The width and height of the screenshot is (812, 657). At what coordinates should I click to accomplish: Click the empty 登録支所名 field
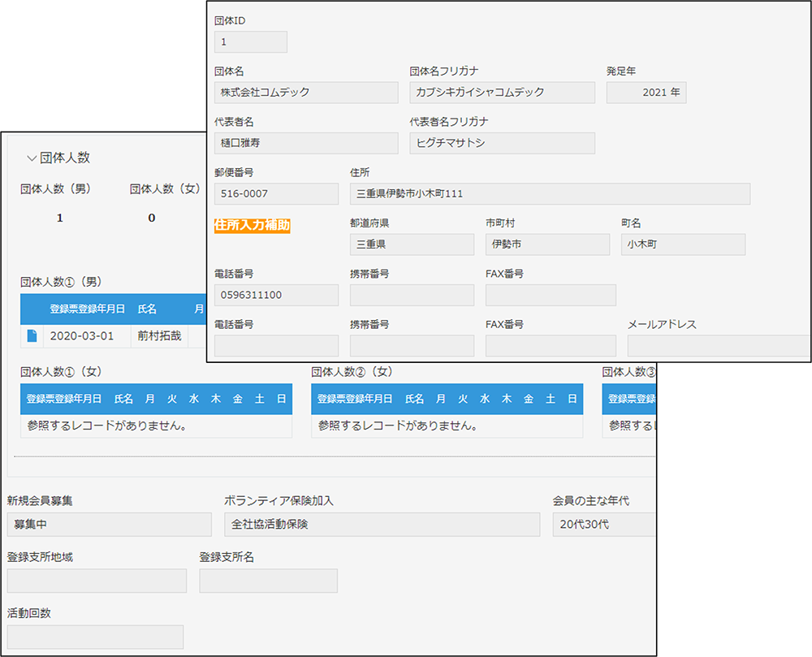point(268,581)
